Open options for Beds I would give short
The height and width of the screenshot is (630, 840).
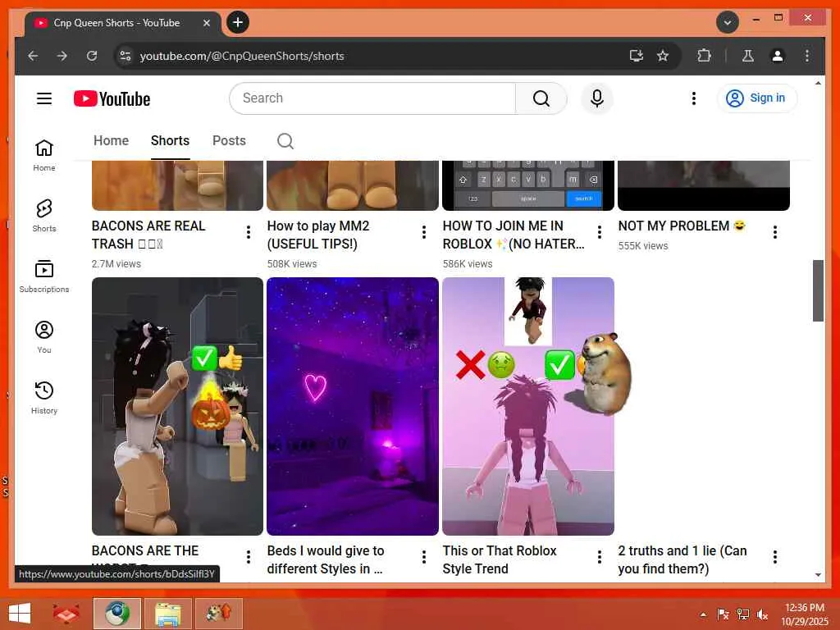pyautogui.click(x=424, y=557)
